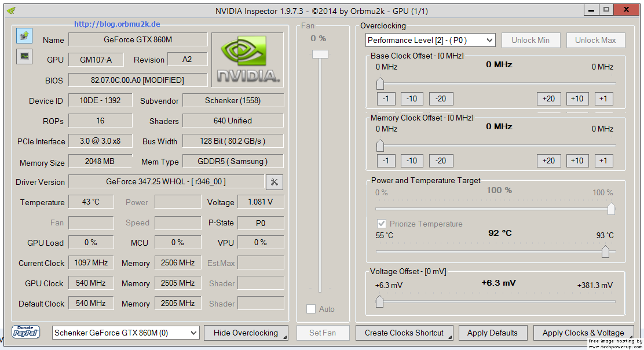The height and width of the screenshot is (350, 644).
Task: Click the green NVIDIA Inspector title bar icon
Action: 12,10
